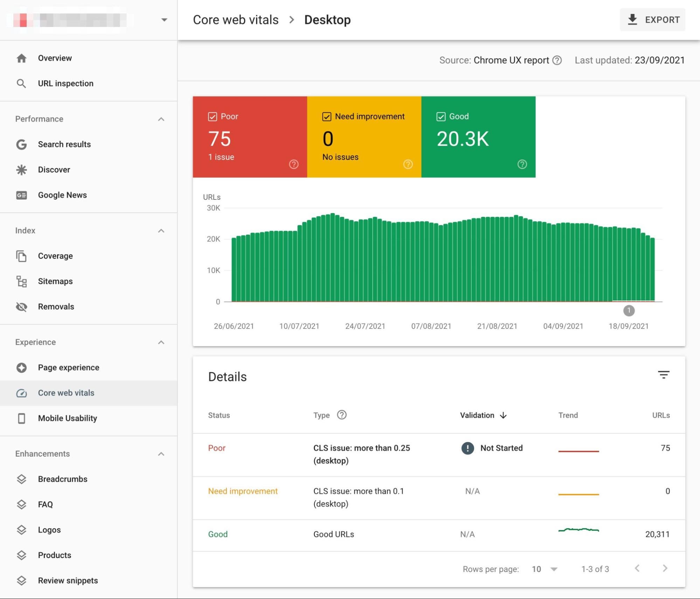Toggle the Good checkbox

pos(441,117)
